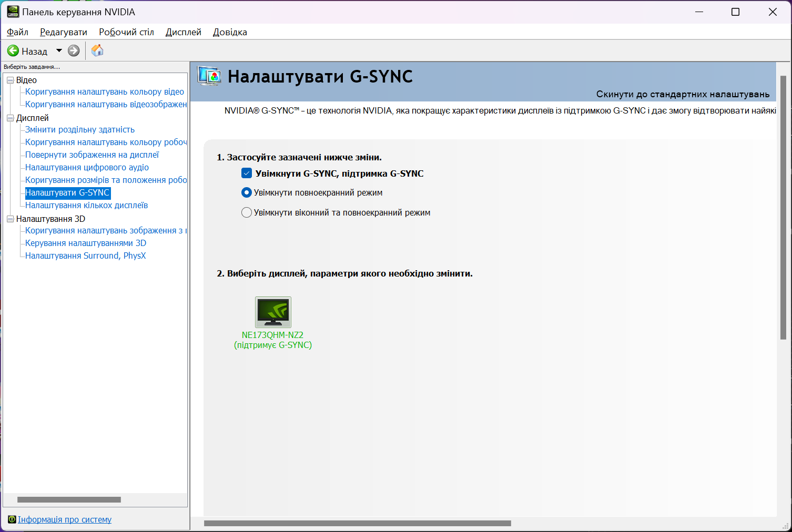This screenshot has height=532, width=792.
Task: Select 'Налаштувати G-SYNC' tree item
Action: coord(68,192)
